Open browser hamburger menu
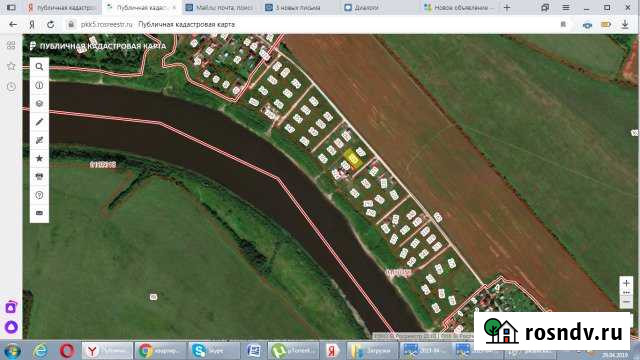 point(566,7)
